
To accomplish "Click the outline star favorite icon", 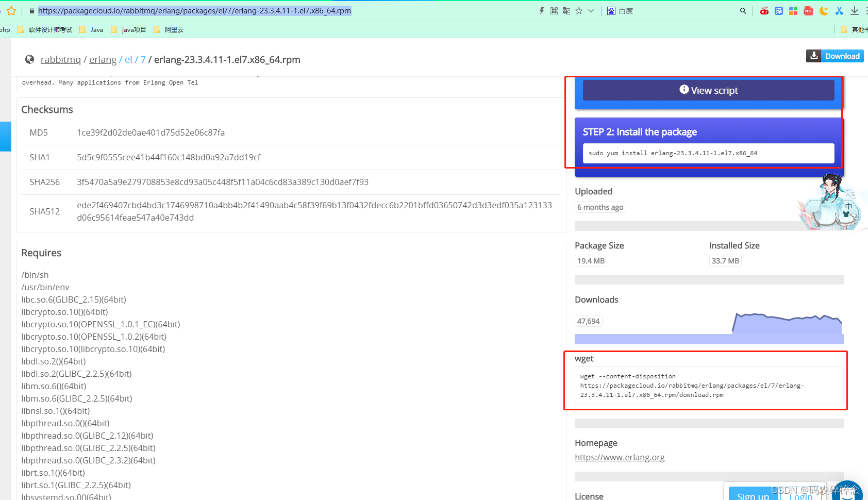I will coord(579,11).
